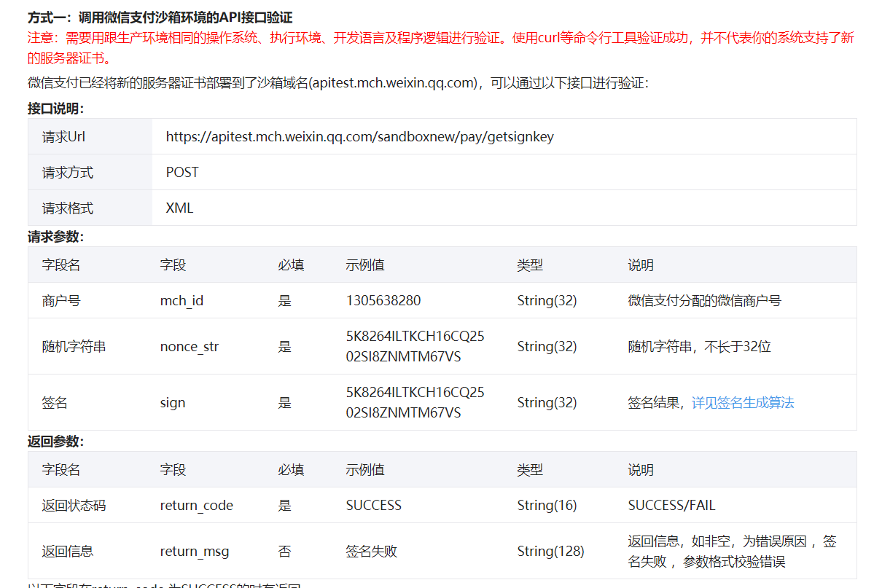Select example value 1305638280
Viewport: 874px width, 588px height.
point(383,301)
